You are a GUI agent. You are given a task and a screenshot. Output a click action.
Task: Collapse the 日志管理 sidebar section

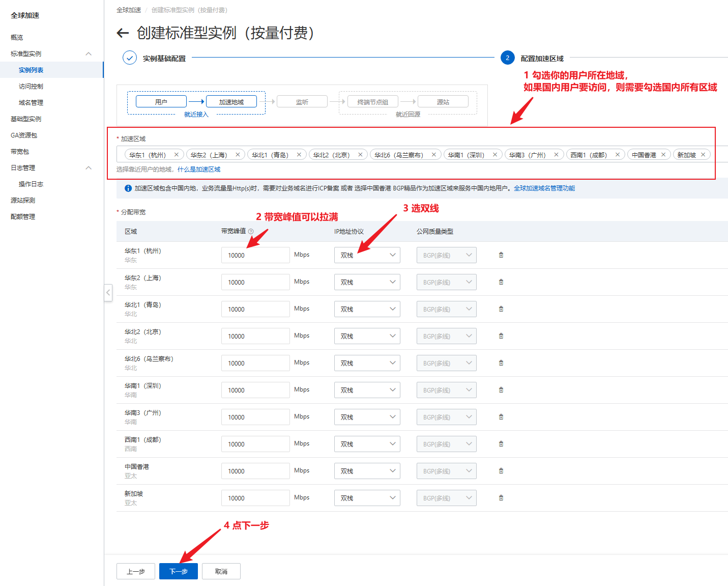pos(89,168)
